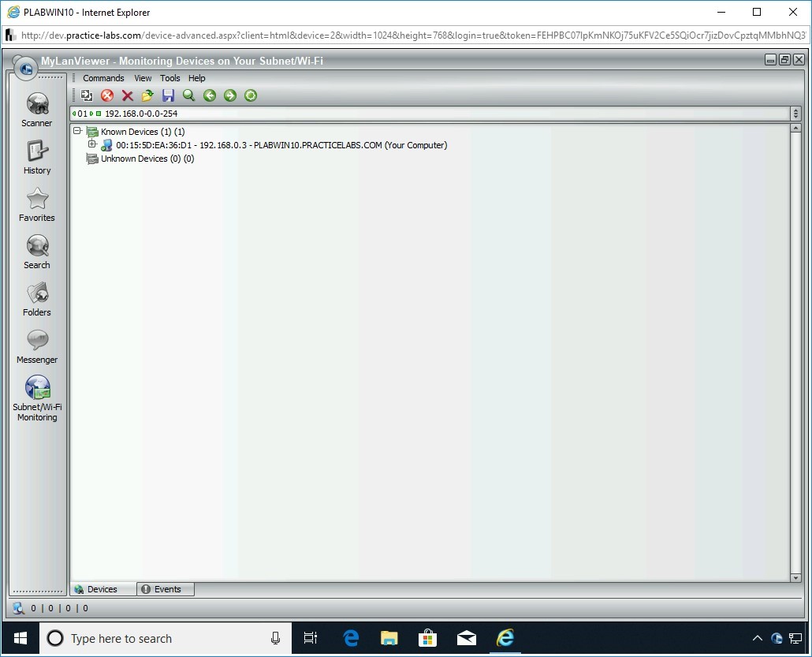
Task: Click the green left arrow toolbar button
Action: click(x=210, y=95)
